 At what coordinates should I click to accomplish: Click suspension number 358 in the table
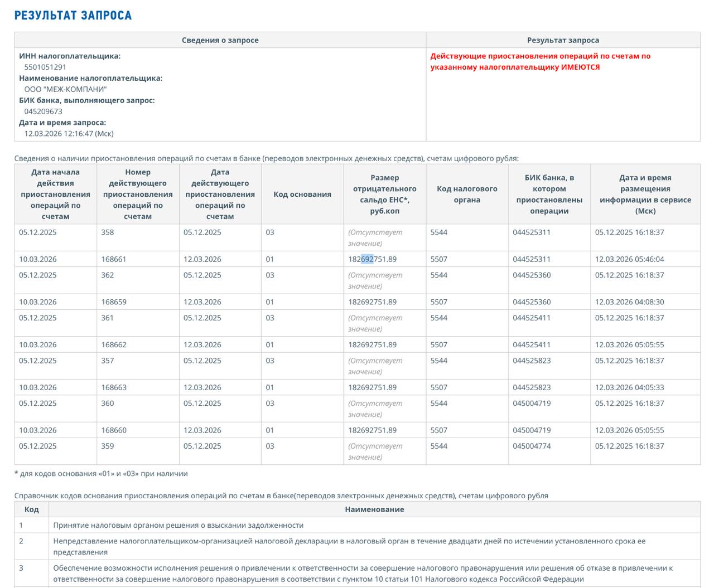(x=108, y=232)
